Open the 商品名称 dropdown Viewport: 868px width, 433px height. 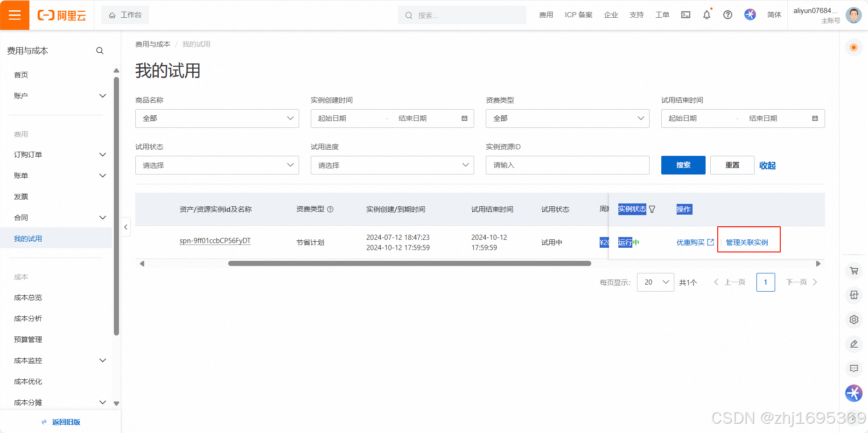[217, 119]
